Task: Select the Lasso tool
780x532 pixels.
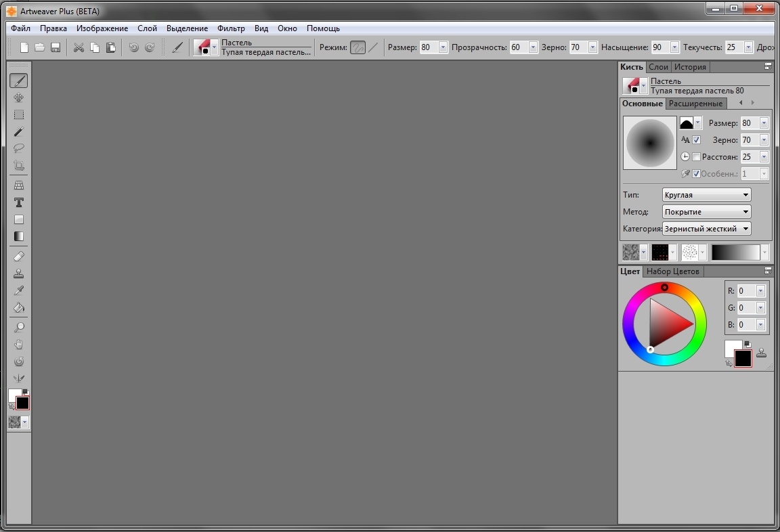Action: pos(18,148)
